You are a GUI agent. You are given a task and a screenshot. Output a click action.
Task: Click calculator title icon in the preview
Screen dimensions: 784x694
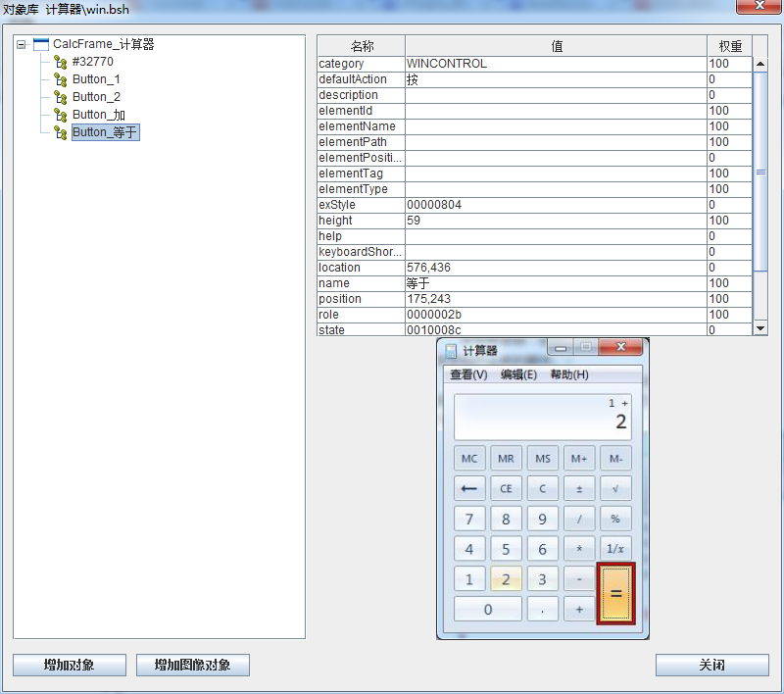coord(451,350)
